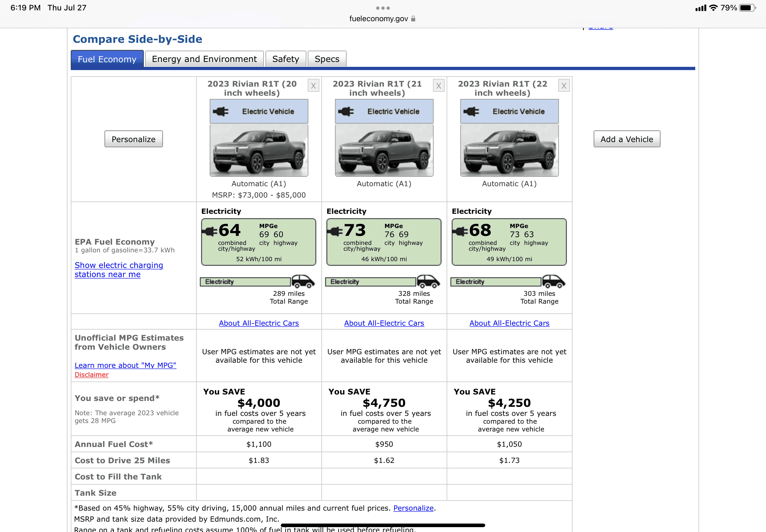Tap the 6:19 PM clock in status bar
766x532 pixels.
(26, 8)
